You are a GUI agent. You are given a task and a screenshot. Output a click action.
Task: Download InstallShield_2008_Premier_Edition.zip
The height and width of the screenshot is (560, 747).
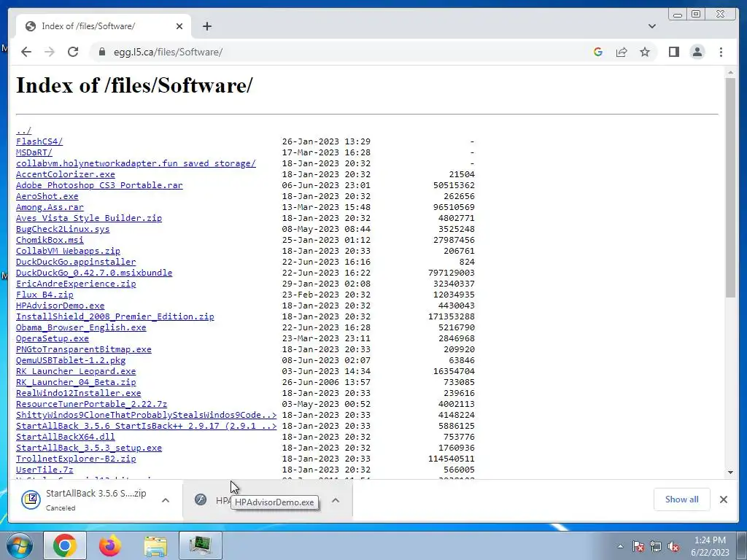[x=115, y=316]
